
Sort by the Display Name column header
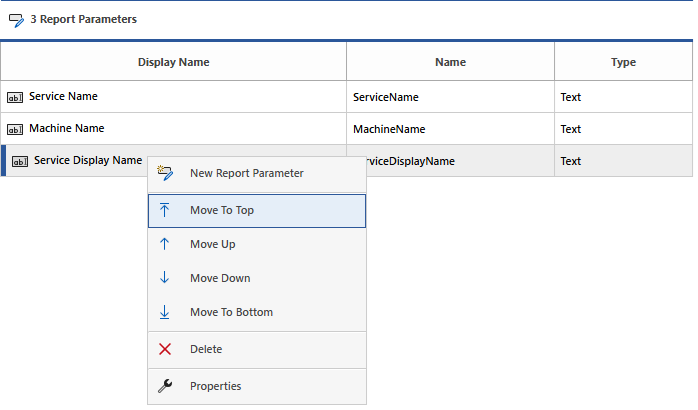[x=173, y=62]
